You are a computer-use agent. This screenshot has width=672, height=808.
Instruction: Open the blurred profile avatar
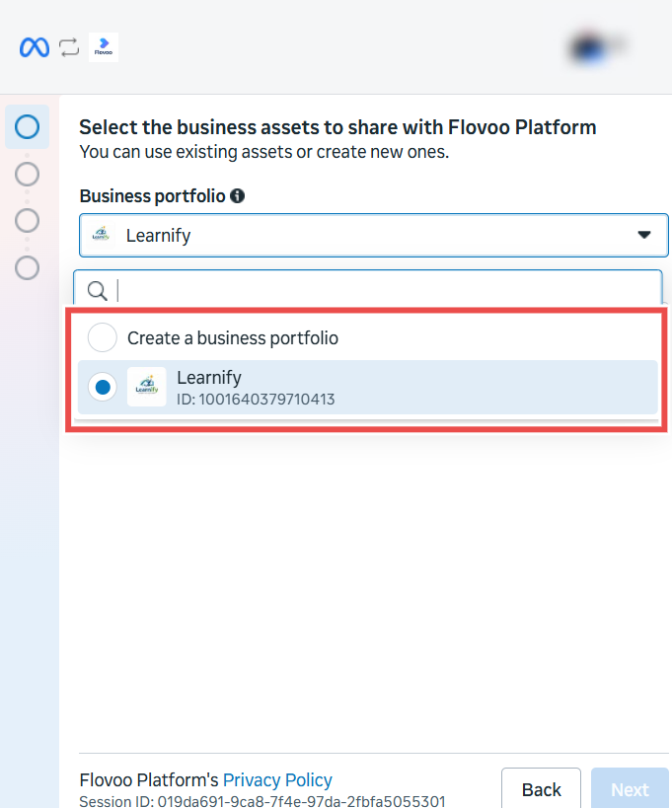point(597,47)
